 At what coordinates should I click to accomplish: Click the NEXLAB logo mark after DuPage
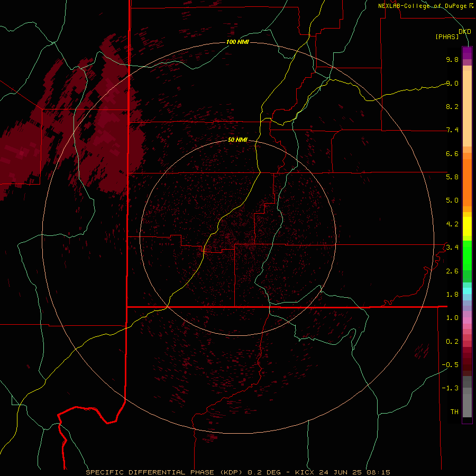coord(471,5)
